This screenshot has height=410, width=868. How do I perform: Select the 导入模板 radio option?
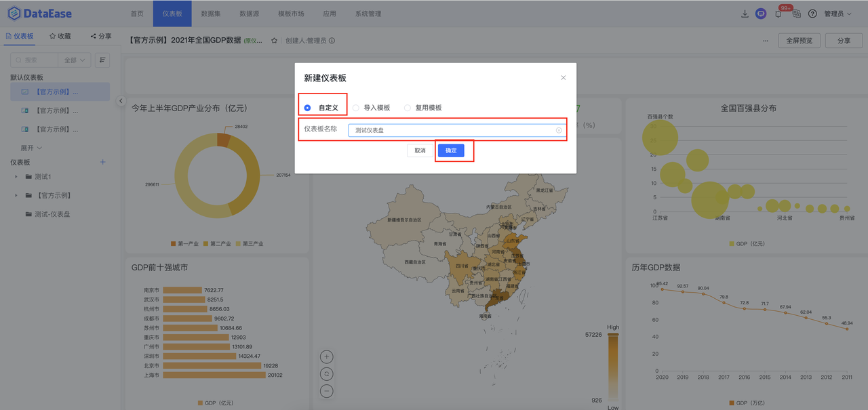click(x=356, y=107)
